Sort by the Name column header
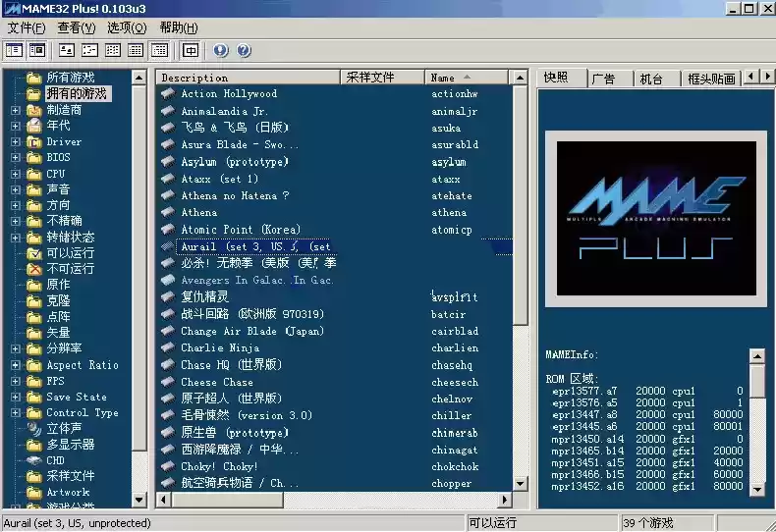The height and width of the screenshot is (532, 776). point(467,78)
